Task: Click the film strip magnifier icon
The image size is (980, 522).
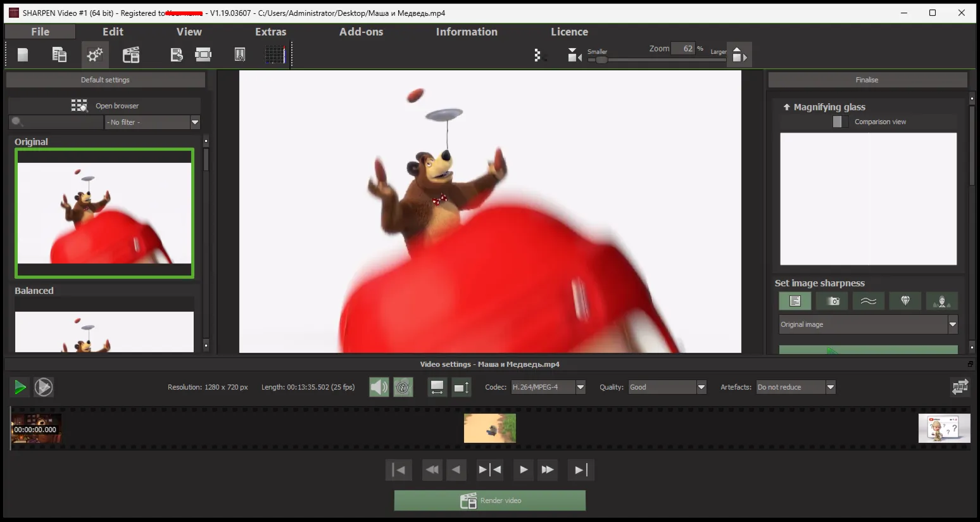Action: click(240, 55)
